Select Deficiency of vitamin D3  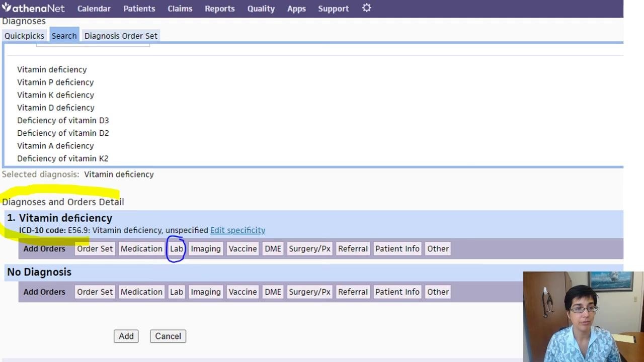tap(63, 120)
